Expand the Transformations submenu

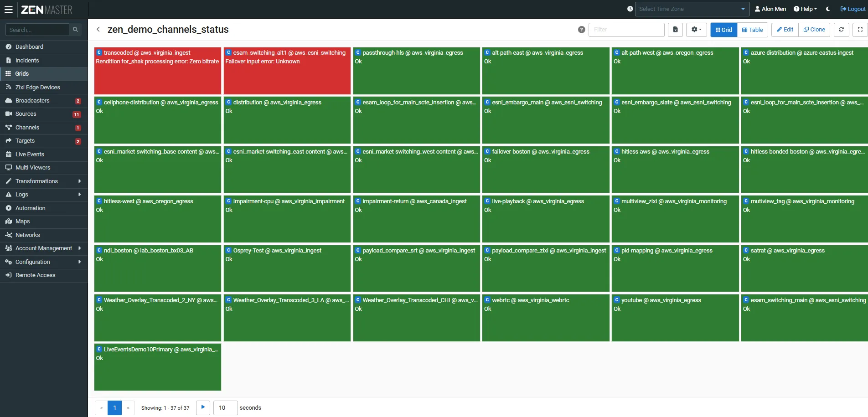point(44,181)
